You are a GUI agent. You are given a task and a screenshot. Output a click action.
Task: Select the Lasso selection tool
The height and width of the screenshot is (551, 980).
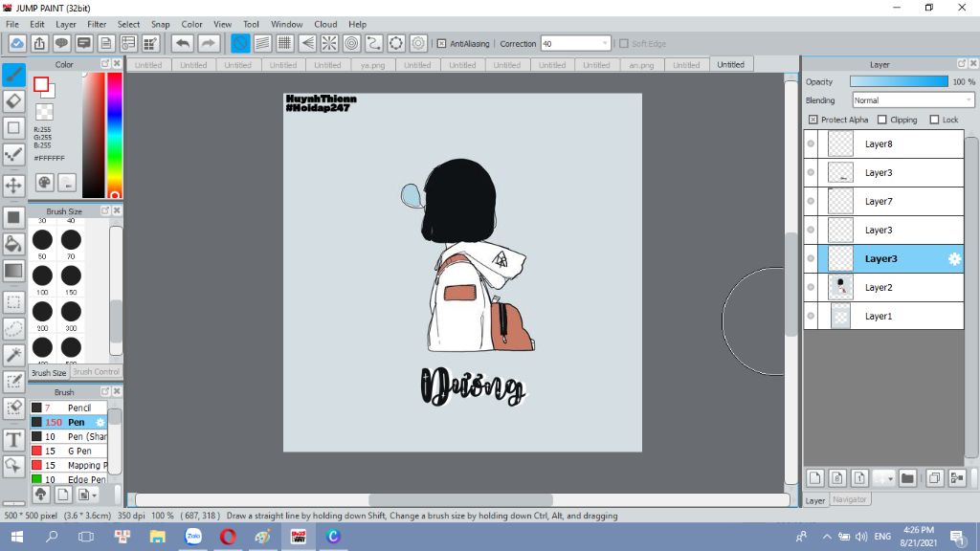tap(13, 328)
